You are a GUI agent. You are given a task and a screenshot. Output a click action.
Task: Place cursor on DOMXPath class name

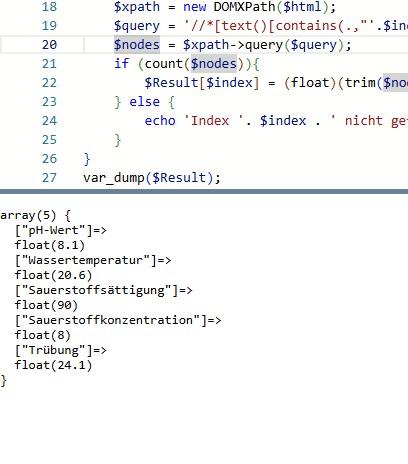pos(244,7)
